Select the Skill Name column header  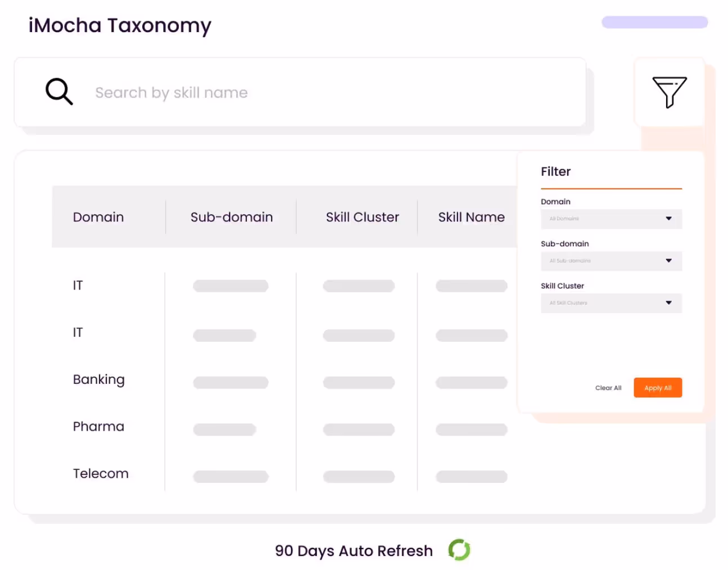coord(471,217)
